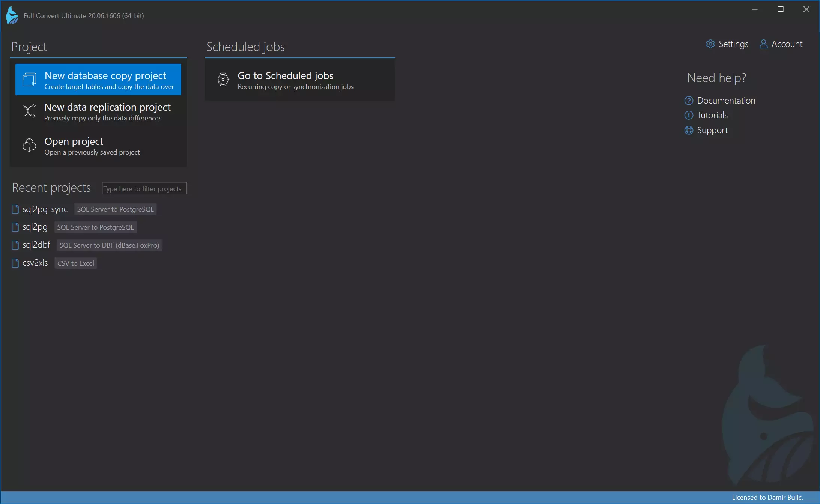Open the sql2pg-sync recent project
Viewport: 820px width, 504px height.
[45, 209]
